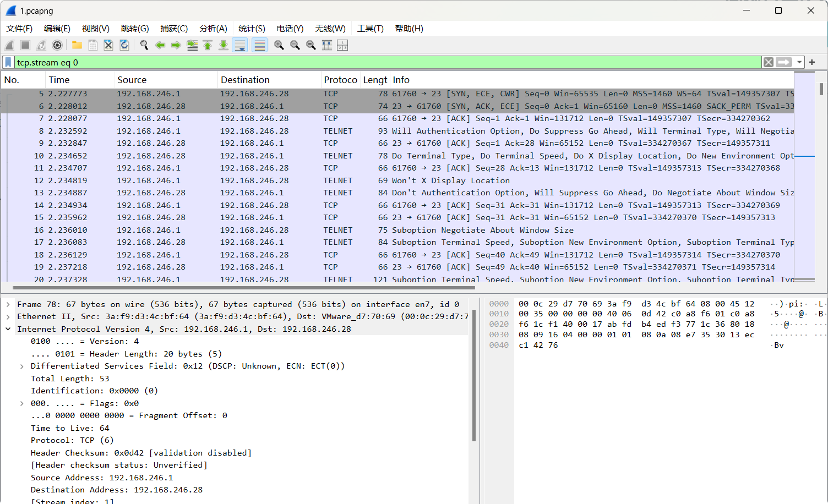Select packet 16 Suboption Negotiate About Window Size
This screenshot has width=828, height=504.
point(397,230)
